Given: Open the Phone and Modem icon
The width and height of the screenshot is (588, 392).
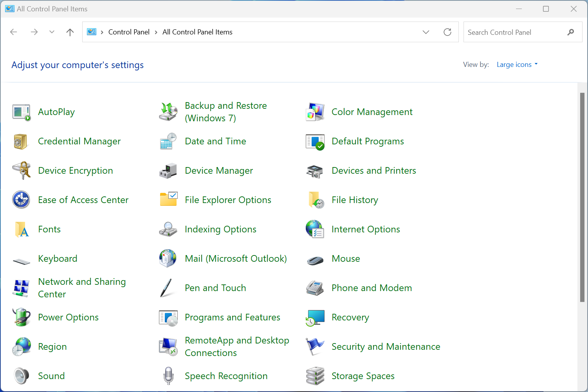Looking at the screenshot, I should 315,288.
